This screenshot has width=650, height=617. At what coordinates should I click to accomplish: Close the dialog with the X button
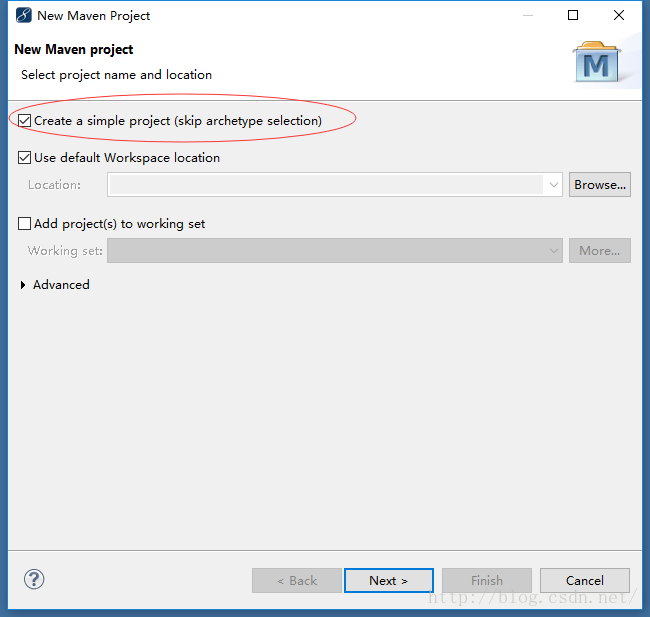coord(620,16)
